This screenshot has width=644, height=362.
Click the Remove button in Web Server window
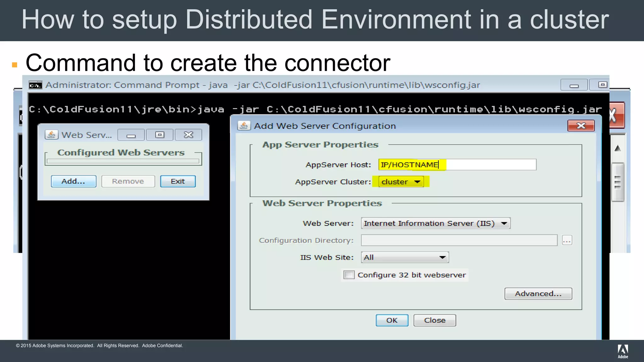pyautogui.click(x=128, y=181)
